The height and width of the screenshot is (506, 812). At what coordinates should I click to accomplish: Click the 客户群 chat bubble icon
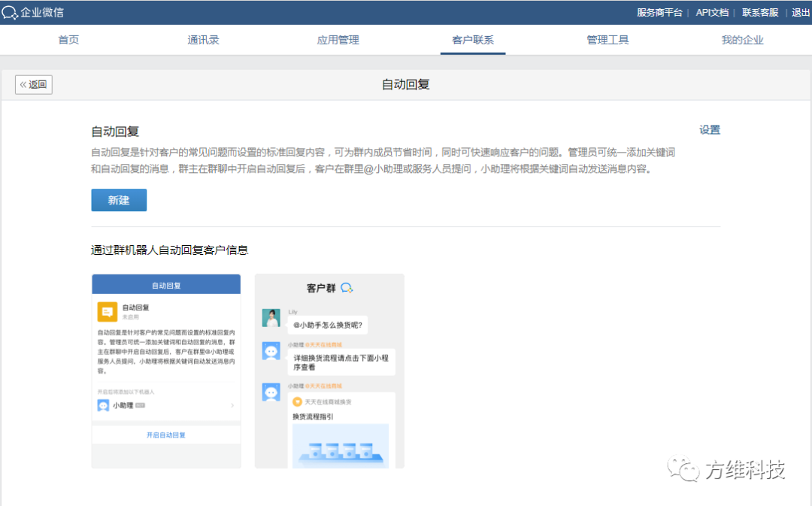pos(347,288)
